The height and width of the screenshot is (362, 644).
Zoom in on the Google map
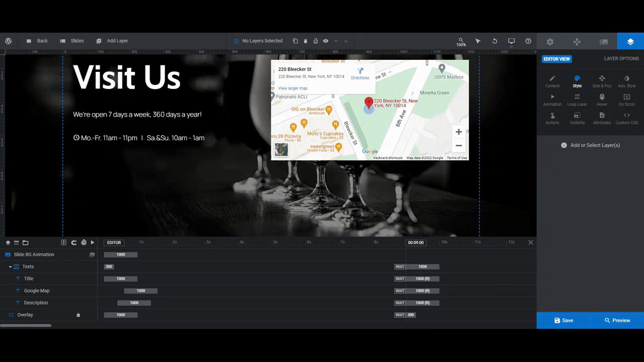(x=458, y=132)
